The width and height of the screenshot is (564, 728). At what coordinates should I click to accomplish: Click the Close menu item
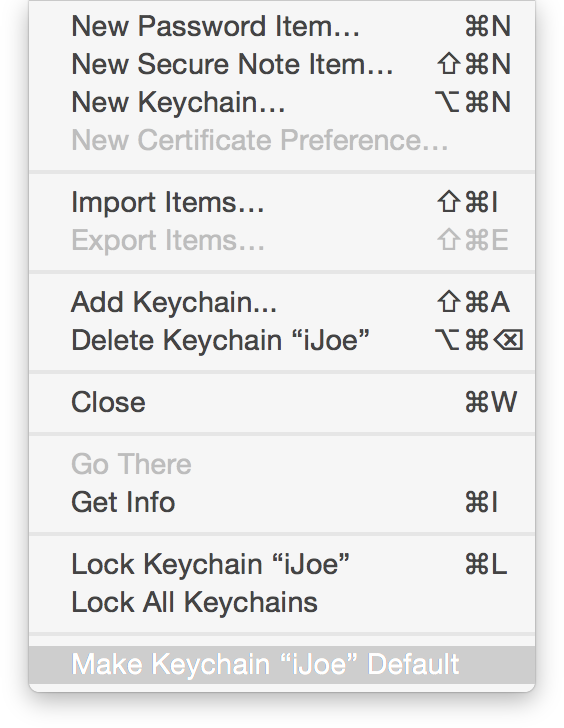point(282,402)
